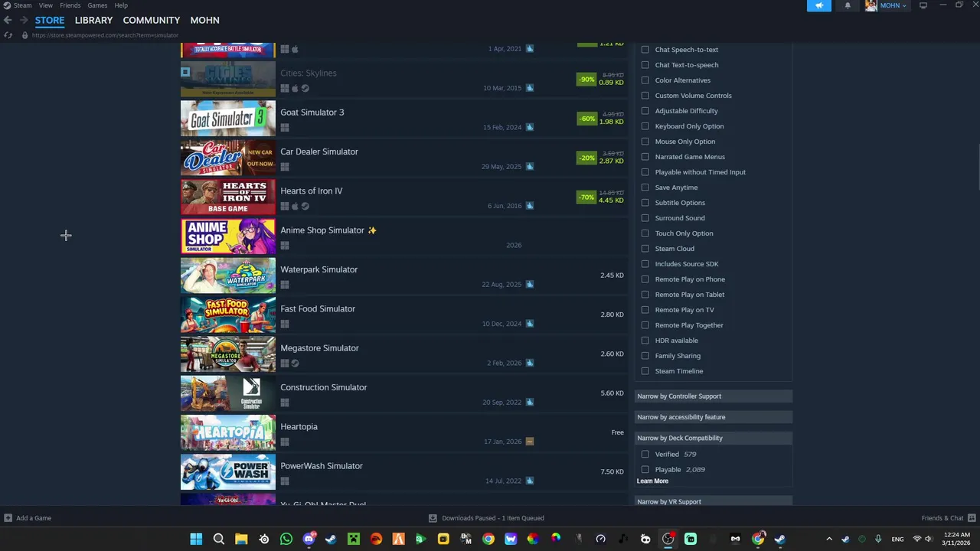This screenshot has width=980, height=551.
Task: Expand Narrow by accessibility feature section
Action: point(714,417)
